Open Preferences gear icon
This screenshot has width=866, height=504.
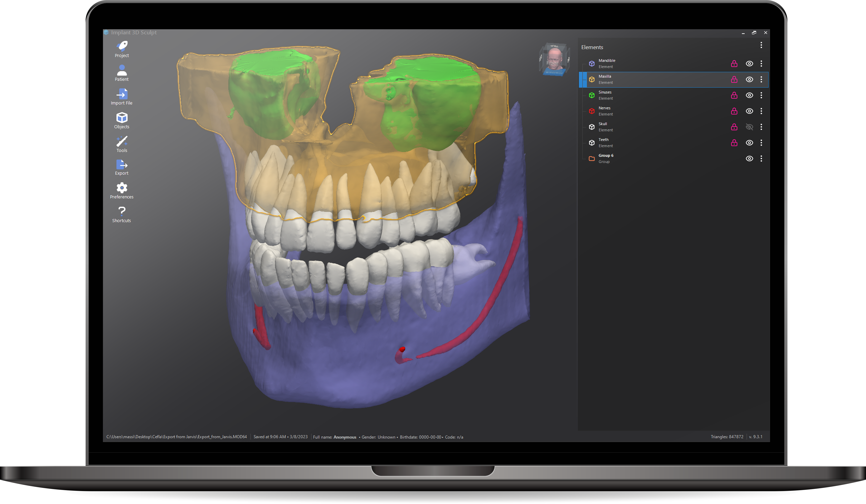(122, 188)
